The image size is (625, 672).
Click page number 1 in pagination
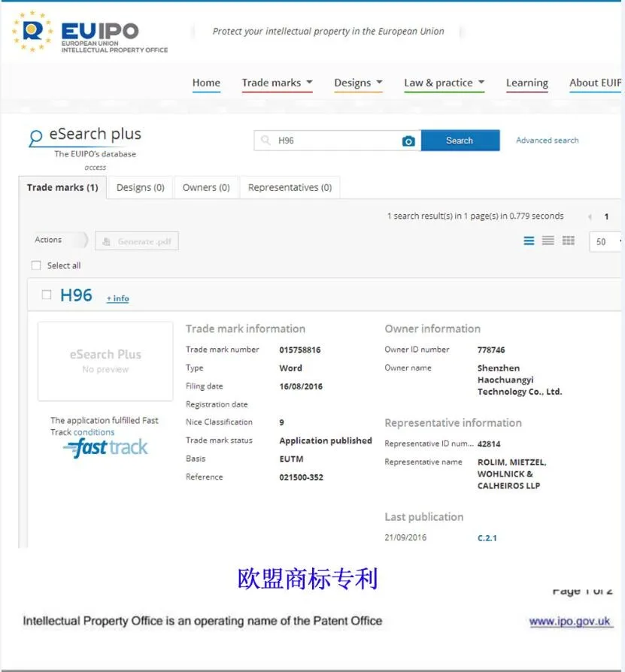coord(606,216)
